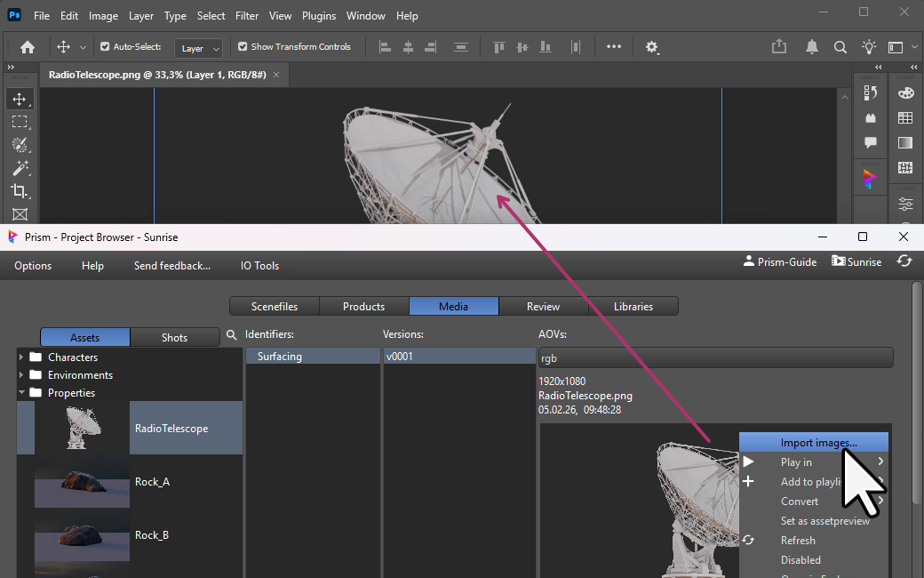The height and width of the screenshot is (578, 924).
Task: Open the Auto-Select Layer dropdown
Action: tap(198, 48)
